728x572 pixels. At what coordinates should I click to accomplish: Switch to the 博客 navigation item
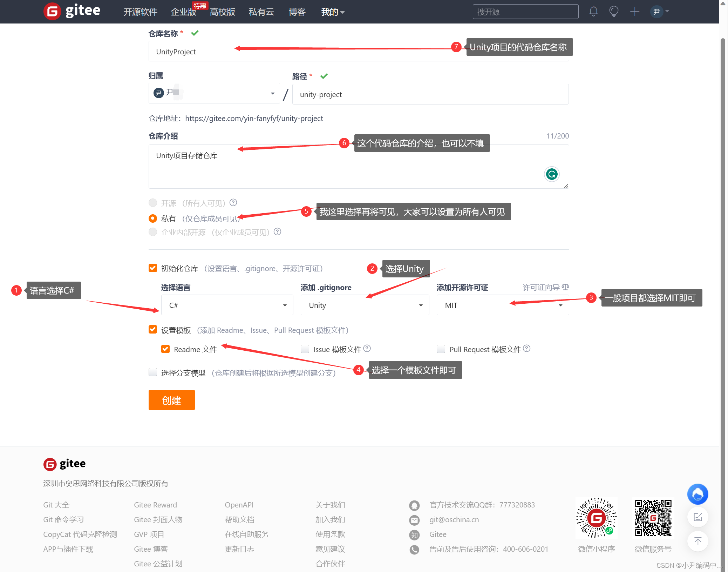tap(297, 12)
